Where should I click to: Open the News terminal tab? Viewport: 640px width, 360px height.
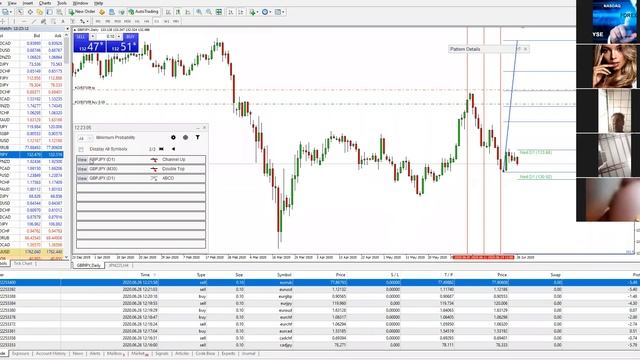point(78,353)
